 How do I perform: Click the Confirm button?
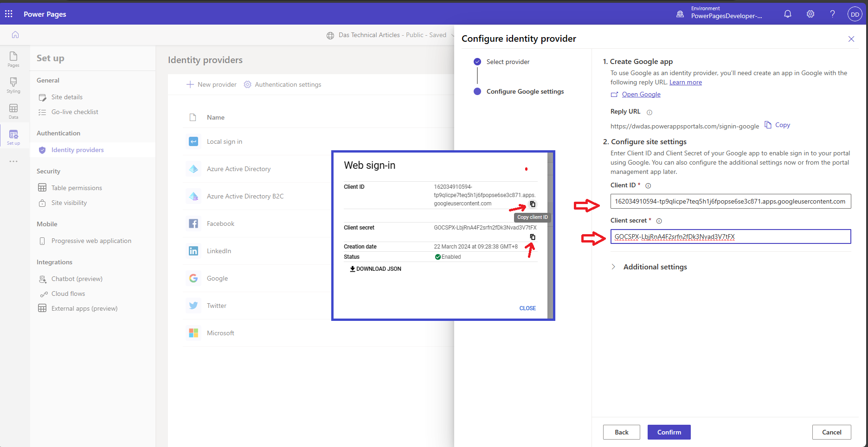click(669, 432)
